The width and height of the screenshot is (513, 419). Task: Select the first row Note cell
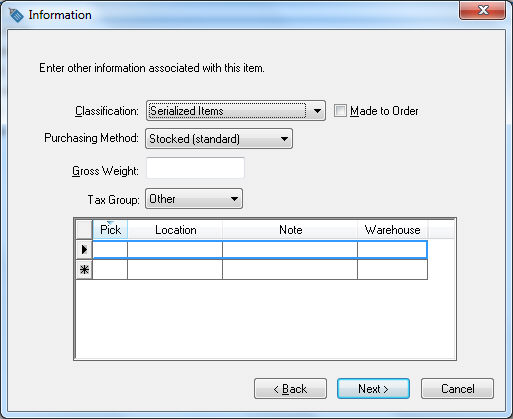[290, 249]
